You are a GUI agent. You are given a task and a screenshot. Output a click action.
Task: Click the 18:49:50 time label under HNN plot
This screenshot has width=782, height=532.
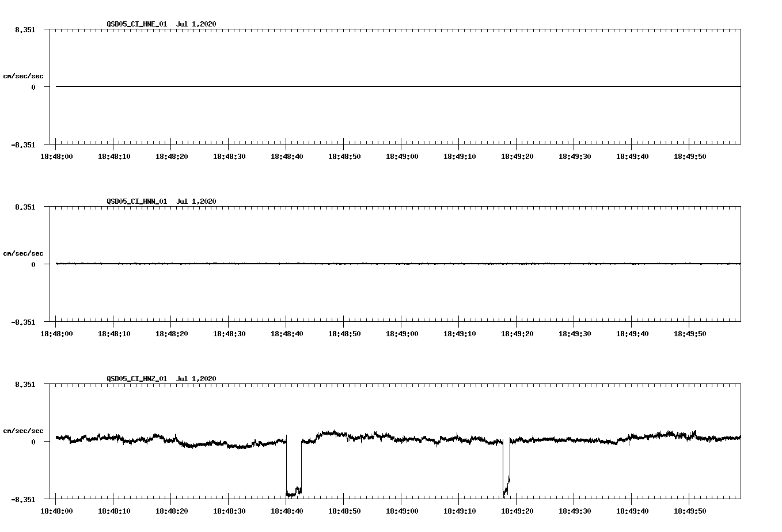click(x=690, y=334)
